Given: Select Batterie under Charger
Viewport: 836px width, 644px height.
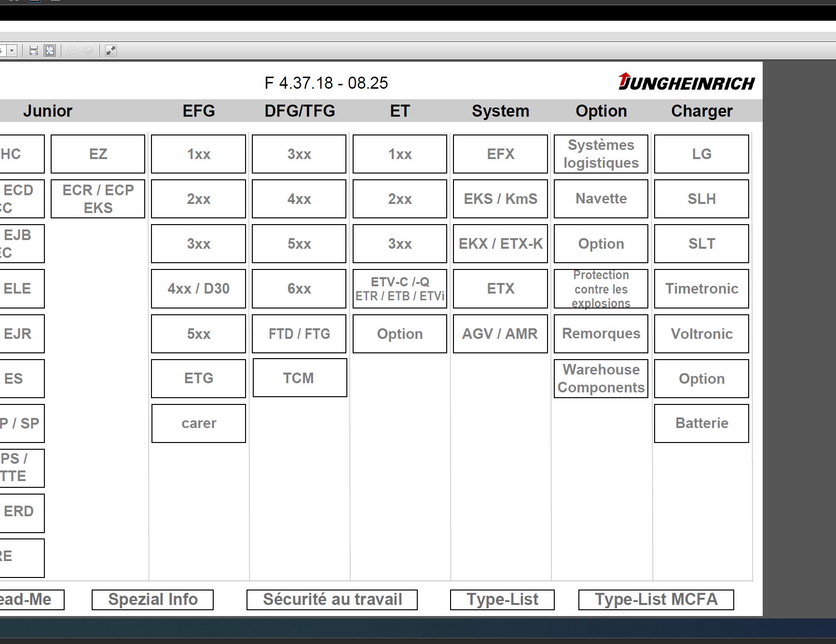Looking at the screenshot, I should [701, 423].
